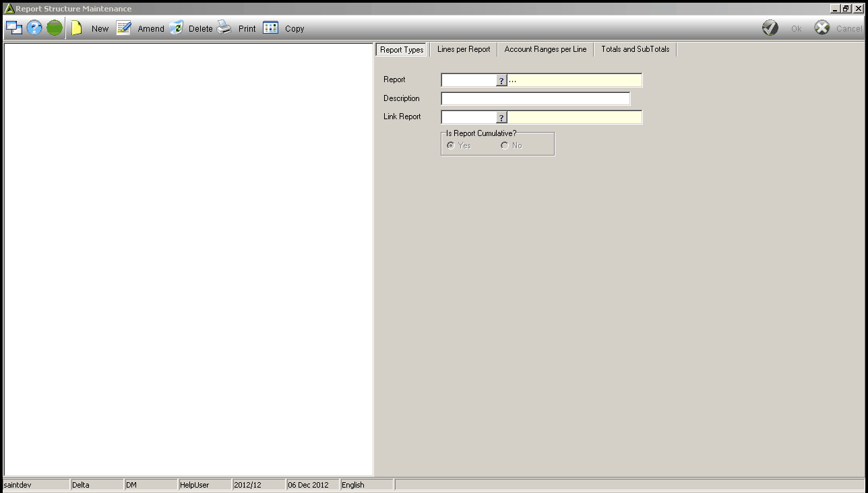Viewport: 868px width, 493px height.
Task: Click saintdev in the status bar
Action: pos(35,485)
